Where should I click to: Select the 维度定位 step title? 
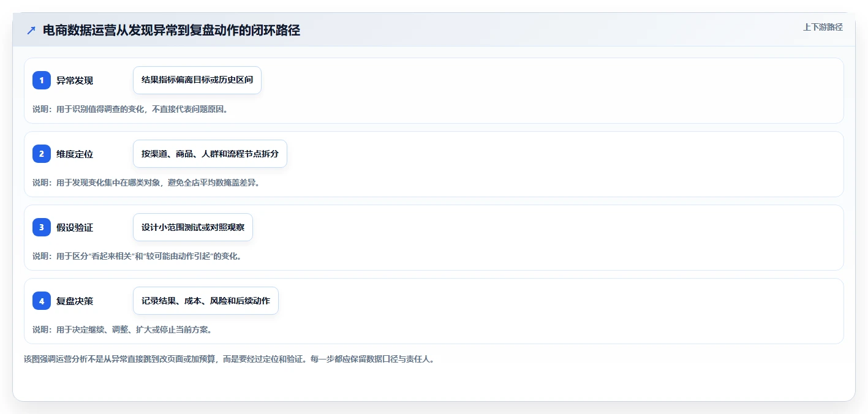pyautogui.click(x=75, y=154)
